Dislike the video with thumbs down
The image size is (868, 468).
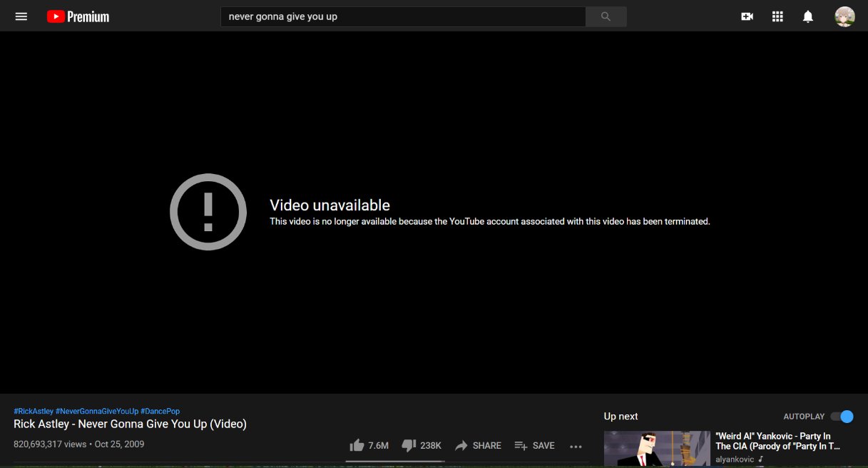pyautogui.click(x=409, y=445)
